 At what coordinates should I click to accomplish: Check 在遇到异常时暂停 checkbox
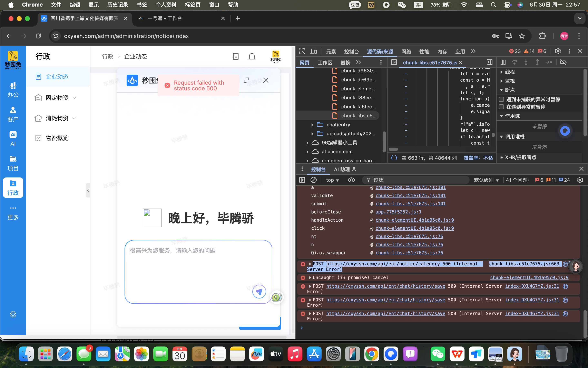[x=501, y=107]
